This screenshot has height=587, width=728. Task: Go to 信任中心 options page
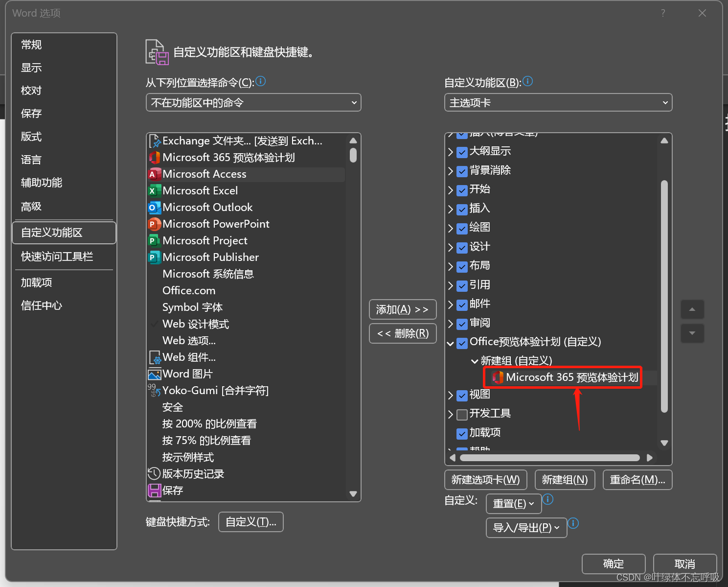[64, 305]
